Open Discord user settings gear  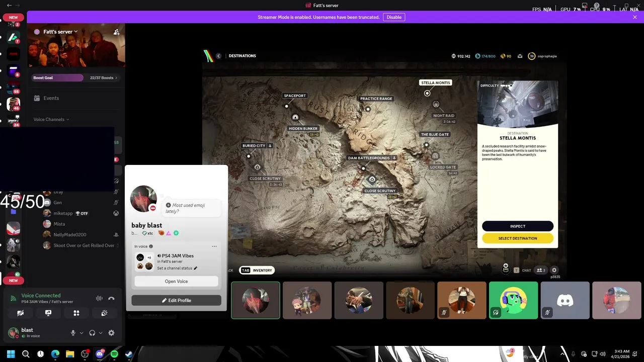(111, 333)
